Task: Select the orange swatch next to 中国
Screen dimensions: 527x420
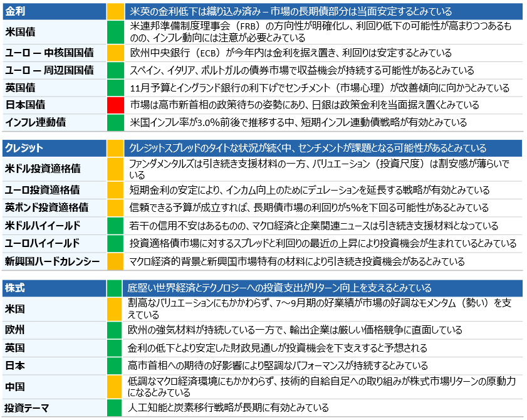Action: click(x=114, y=386)
